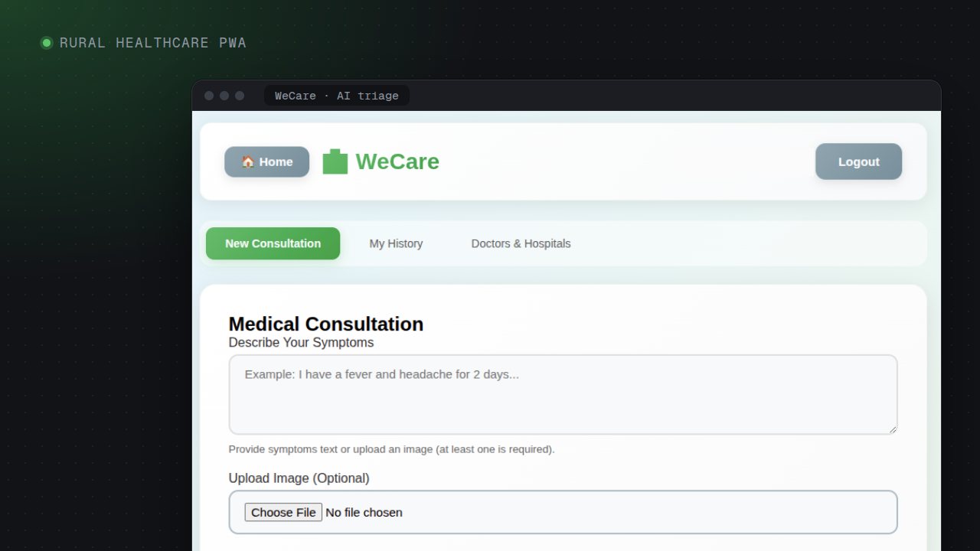Click the textarea resize handle corner

tap(892, 429)
